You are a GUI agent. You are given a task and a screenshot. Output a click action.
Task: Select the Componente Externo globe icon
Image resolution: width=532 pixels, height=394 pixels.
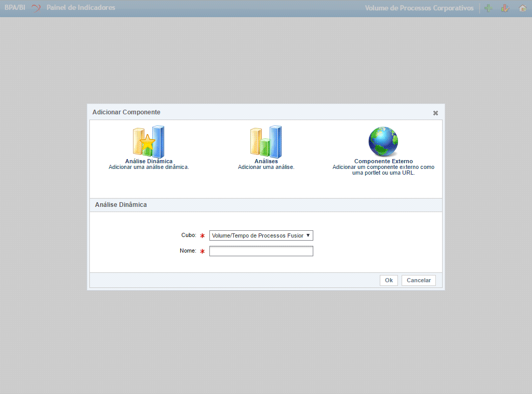[x=383, y=141]
